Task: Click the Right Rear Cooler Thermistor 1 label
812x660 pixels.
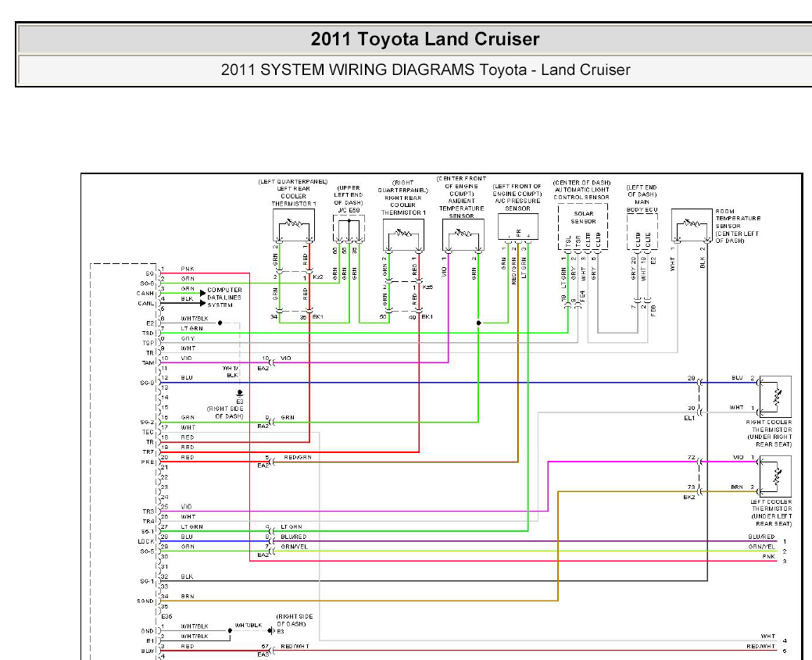Action: (403, 198)
